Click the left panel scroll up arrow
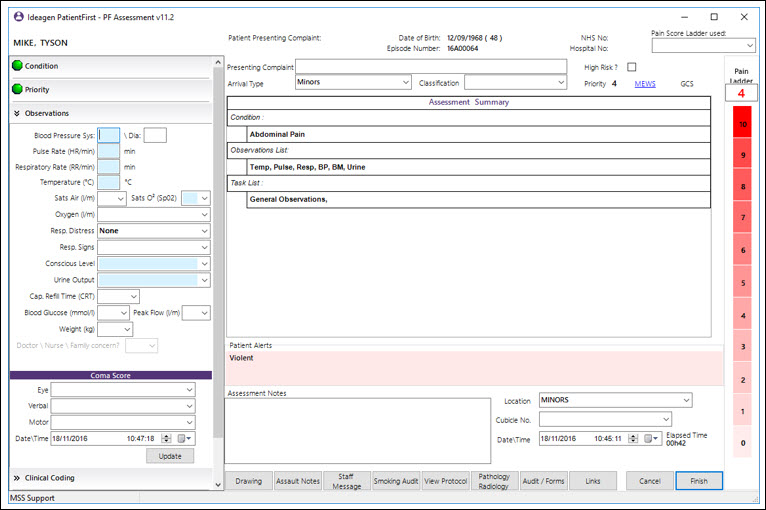The width and height of the screenshot is (766, 510). coord(218,62)
